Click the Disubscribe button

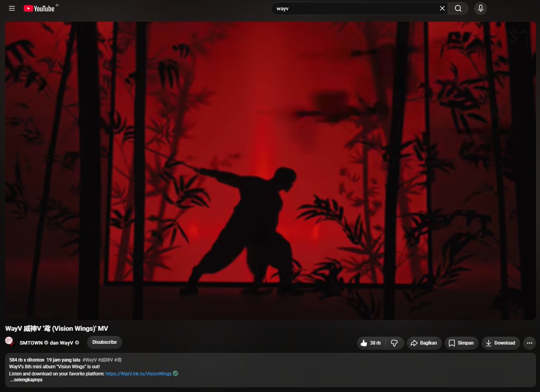[104, 342]
